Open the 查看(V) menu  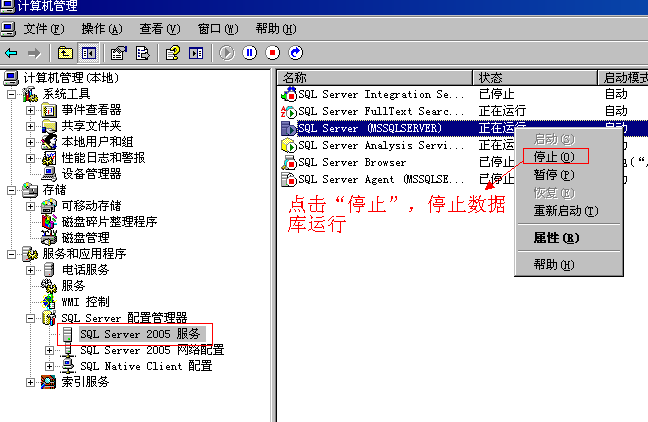(160, 29)
